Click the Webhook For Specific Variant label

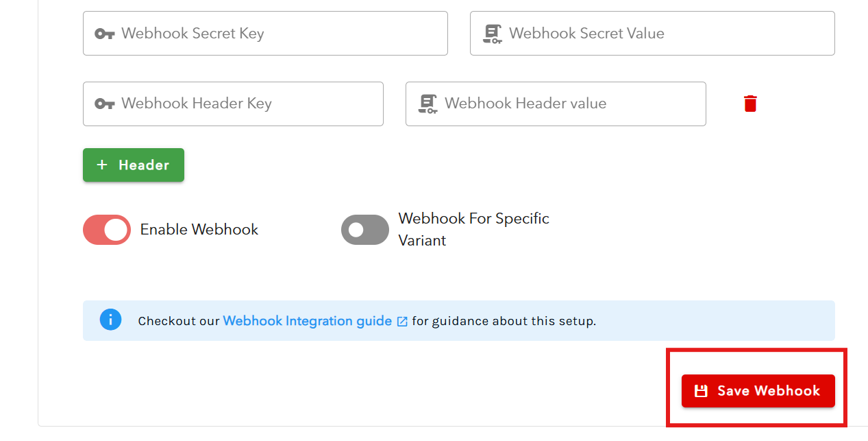click(x=473, y=229)
